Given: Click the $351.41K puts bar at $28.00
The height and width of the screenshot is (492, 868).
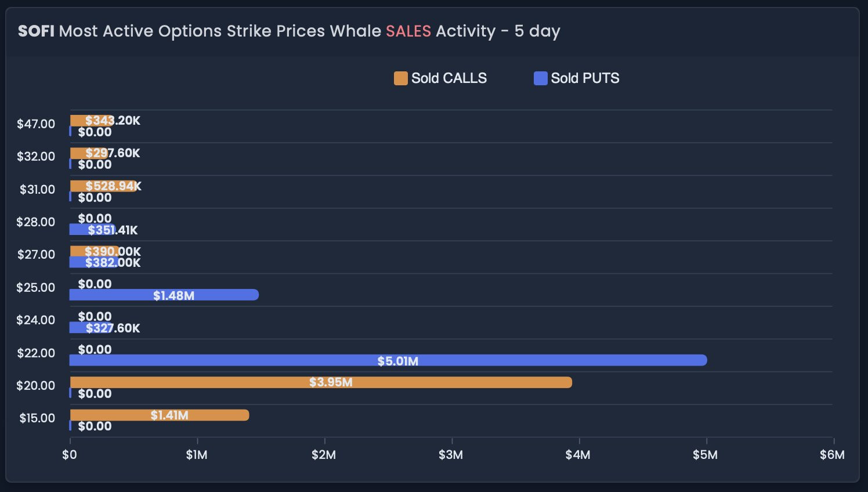Looking at the screenshot, I should (x=92, y=230).
